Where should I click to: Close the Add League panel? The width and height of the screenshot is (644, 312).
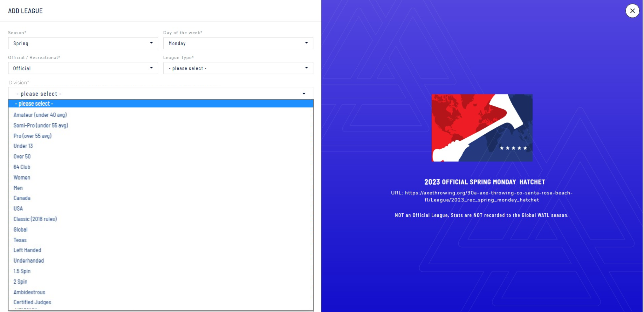[632, 11]
